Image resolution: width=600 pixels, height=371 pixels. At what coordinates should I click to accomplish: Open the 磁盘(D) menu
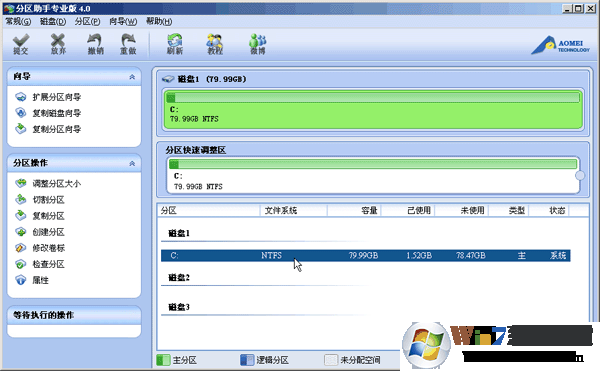pos(53,21)
